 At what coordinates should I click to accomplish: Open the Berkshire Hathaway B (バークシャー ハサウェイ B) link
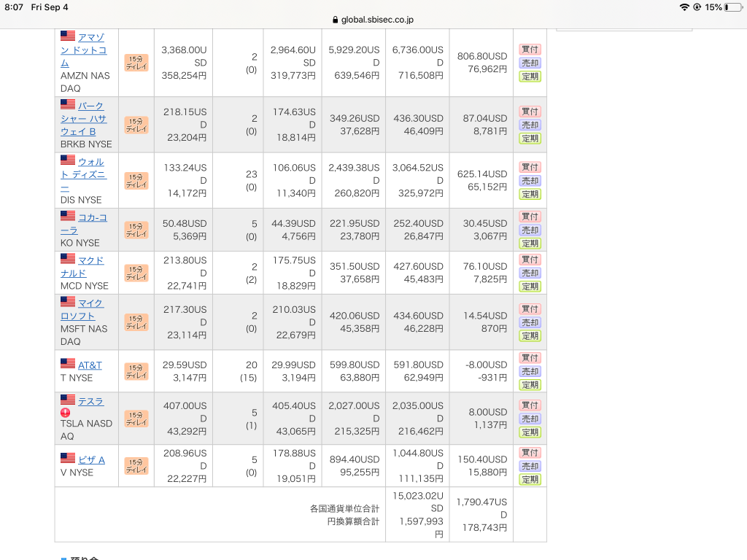(84, 119)
